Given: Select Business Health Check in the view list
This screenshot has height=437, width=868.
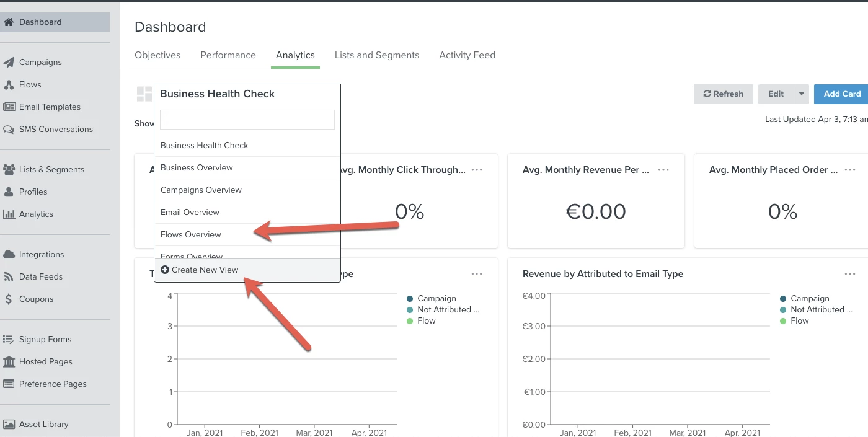Looking at the screenshot, I should pos(247,145).
